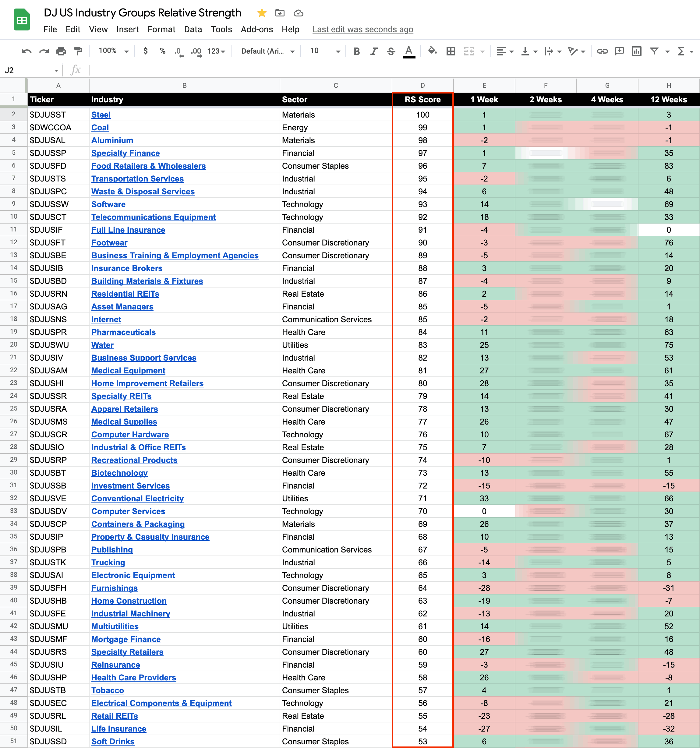
Task: Click the Undo icon
Action: [26, 51]
